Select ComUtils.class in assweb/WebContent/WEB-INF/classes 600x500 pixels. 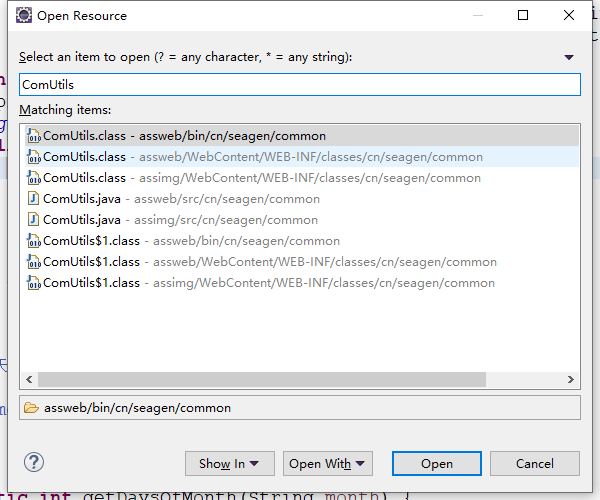pos(302,157)
